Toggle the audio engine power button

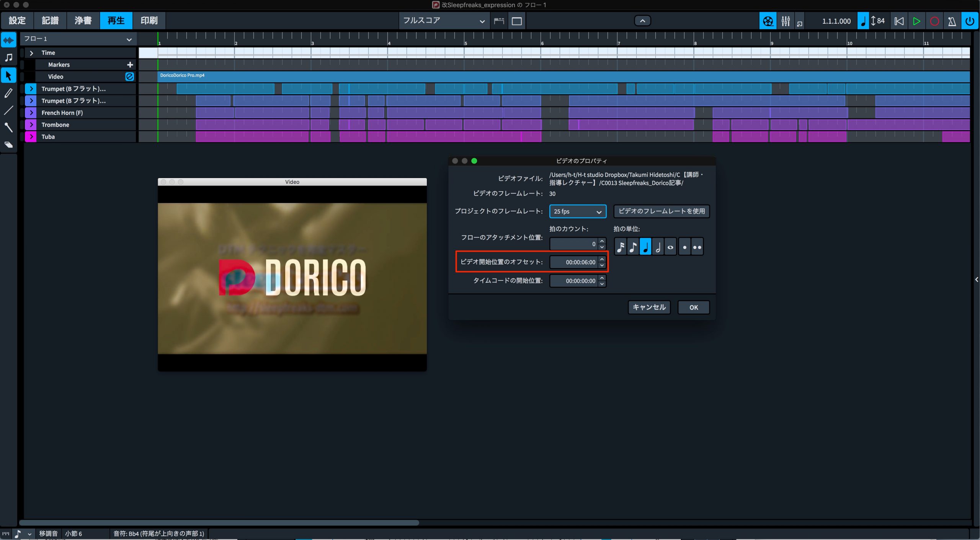(x=970, y=21)
